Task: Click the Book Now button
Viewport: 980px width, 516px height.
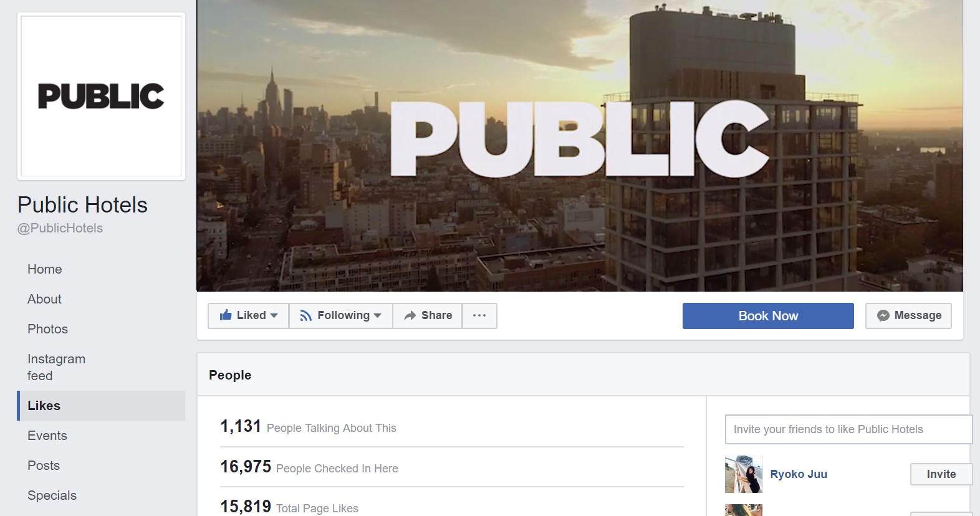Action: click(768, 316)
